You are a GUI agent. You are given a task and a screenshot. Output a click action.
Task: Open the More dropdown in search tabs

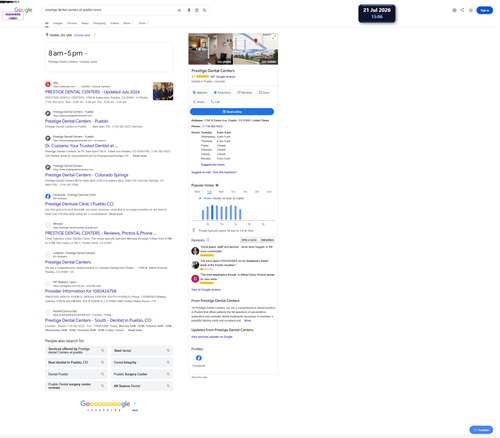click(128, 23)
